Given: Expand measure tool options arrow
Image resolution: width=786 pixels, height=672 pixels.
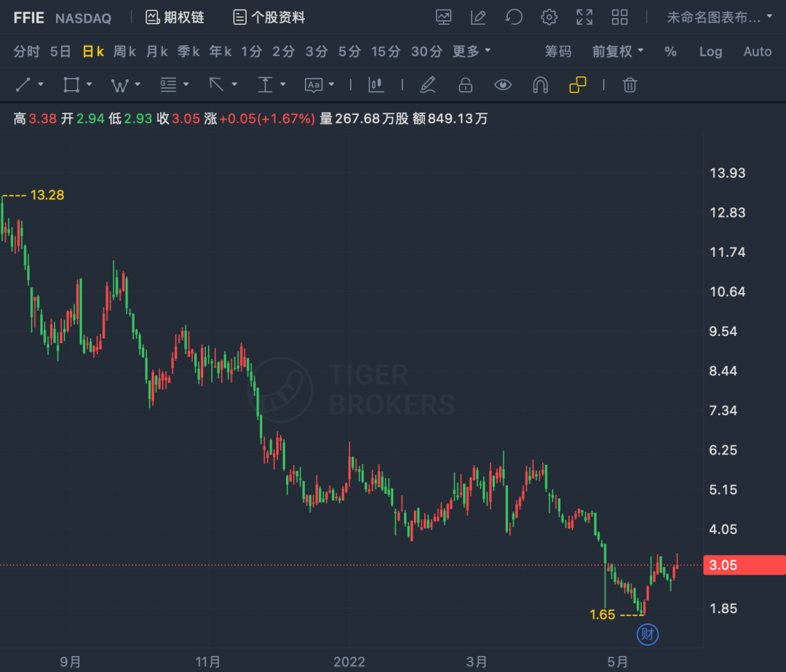Looking at the screenshot, I should (282, 84).
